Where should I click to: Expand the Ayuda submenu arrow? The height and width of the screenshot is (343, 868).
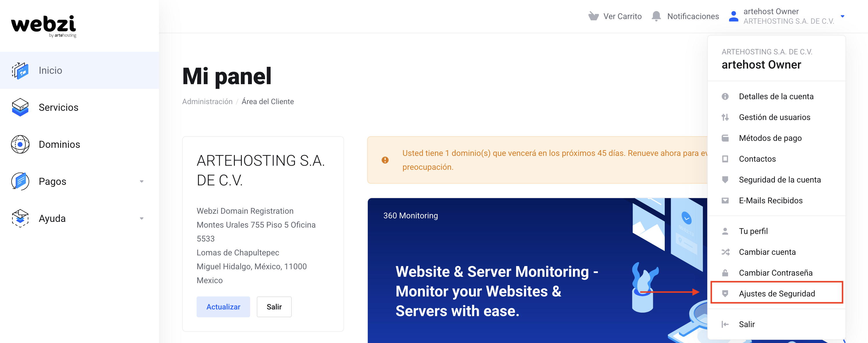[141, 219]
